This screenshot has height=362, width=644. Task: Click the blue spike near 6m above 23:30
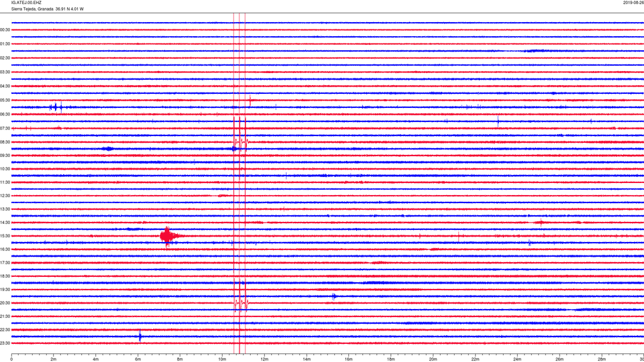tap(140, 336)
